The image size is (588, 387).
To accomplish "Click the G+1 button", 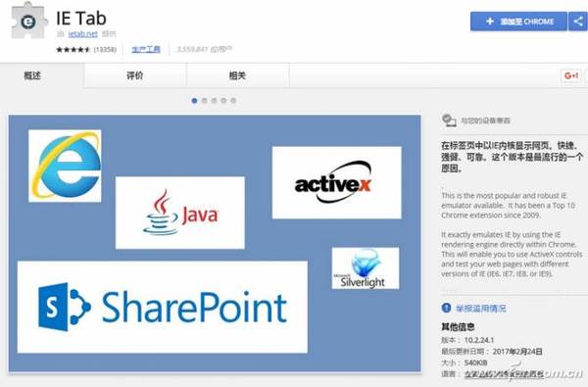I will (571, 75).
